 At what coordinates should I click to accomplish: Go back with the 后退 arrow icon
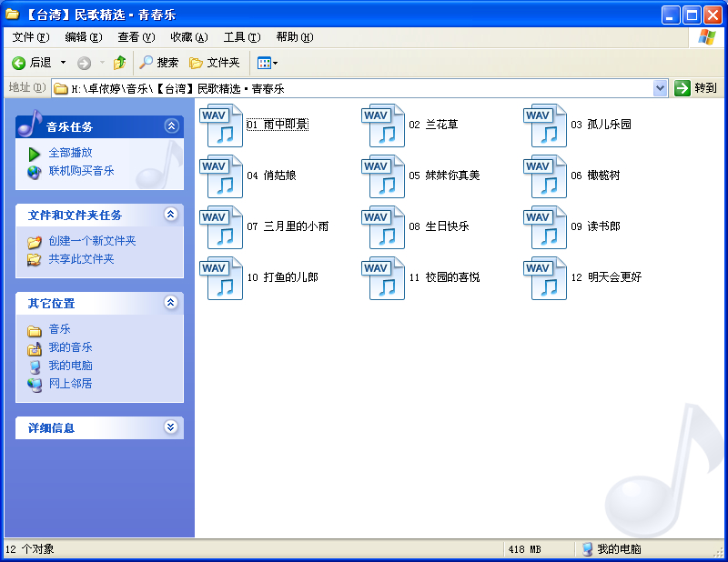(x=18, y=63)
